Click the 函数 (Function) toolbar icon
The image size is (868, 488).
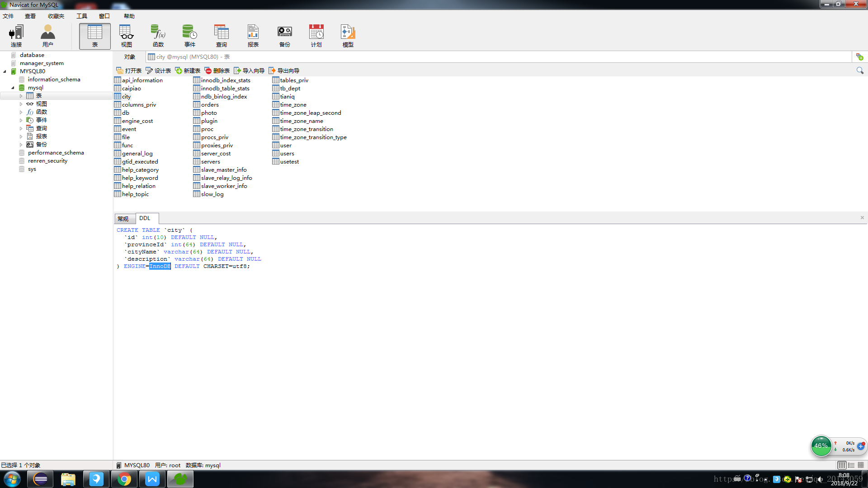coord(158,35)
